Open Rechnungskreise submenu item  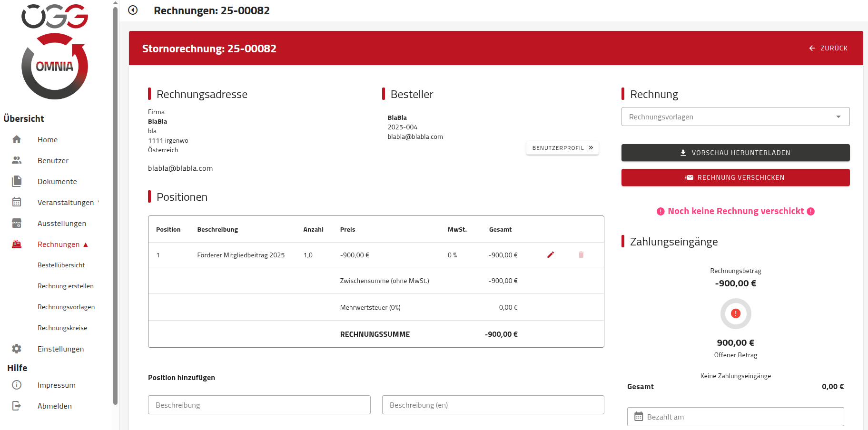point(62,328)
